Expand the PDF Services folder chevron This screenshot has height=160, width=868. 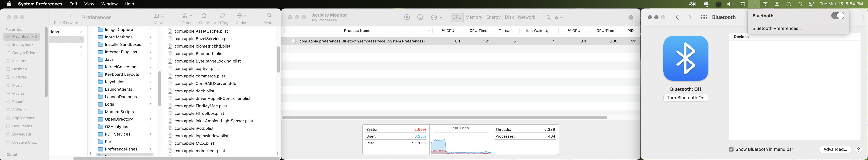(151, 134)
